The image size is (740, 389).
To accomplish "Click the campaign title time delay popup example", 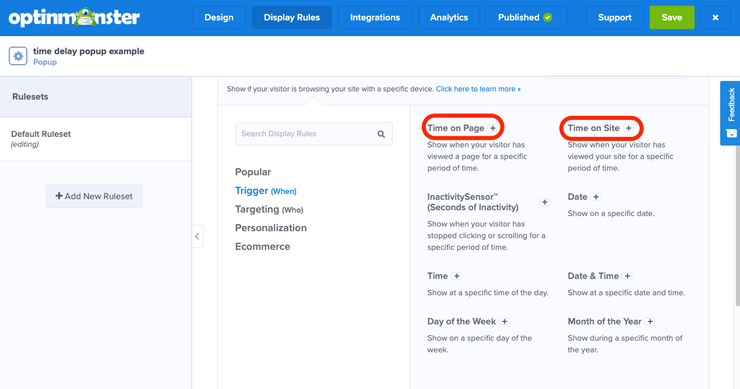I will tap(89, 51).
